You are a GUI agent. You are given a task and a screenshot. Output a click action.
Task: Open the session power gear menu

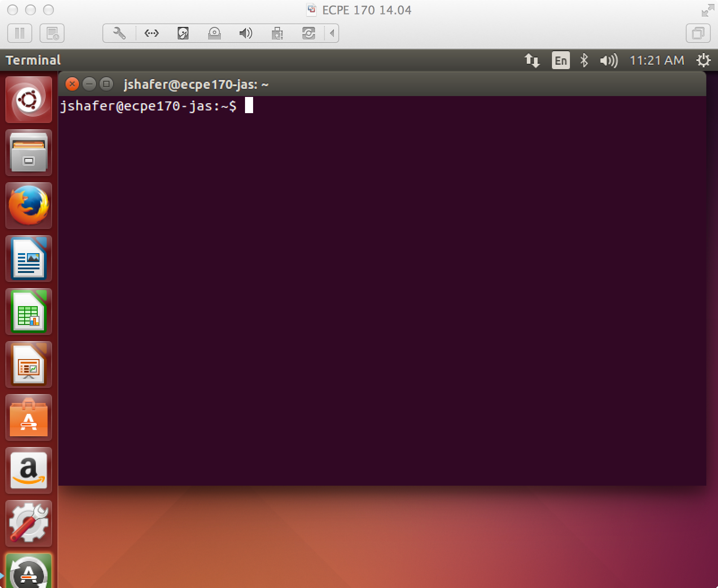click(703, 60)
